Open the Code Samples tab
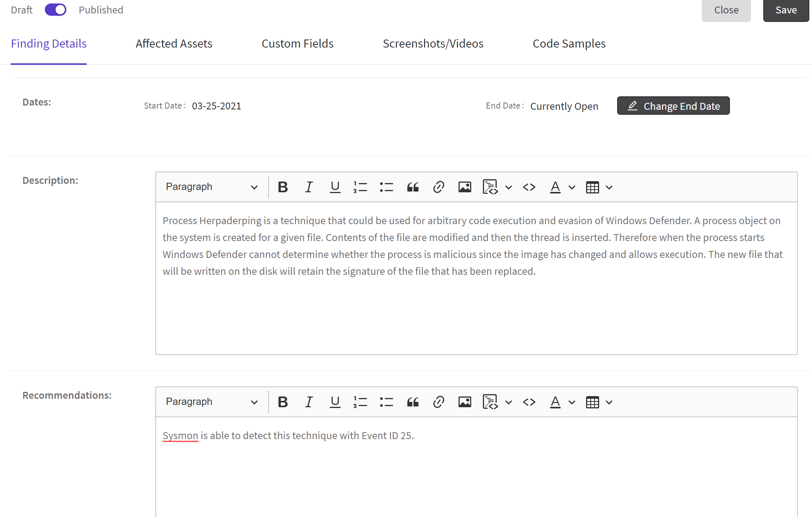This screenshot has width=812, height=517. (569, 44)
